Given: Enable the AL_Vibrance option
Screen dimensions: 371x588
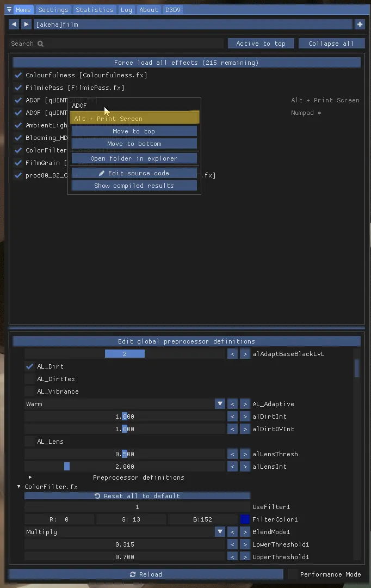Looking at the screenshot, I should [29, 391].
